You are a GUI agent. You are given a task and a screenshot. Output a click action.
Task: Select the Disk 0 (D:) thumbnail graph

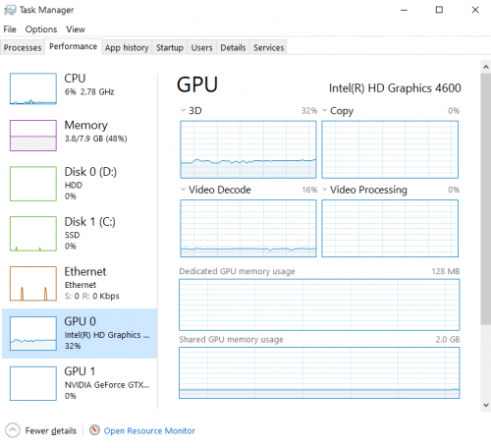[33, 184]
